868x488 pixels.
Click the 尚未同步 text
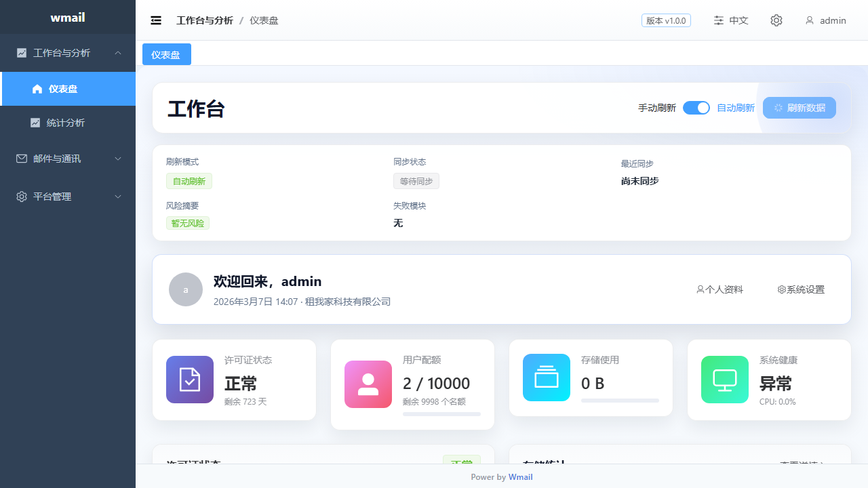(640, 181)
